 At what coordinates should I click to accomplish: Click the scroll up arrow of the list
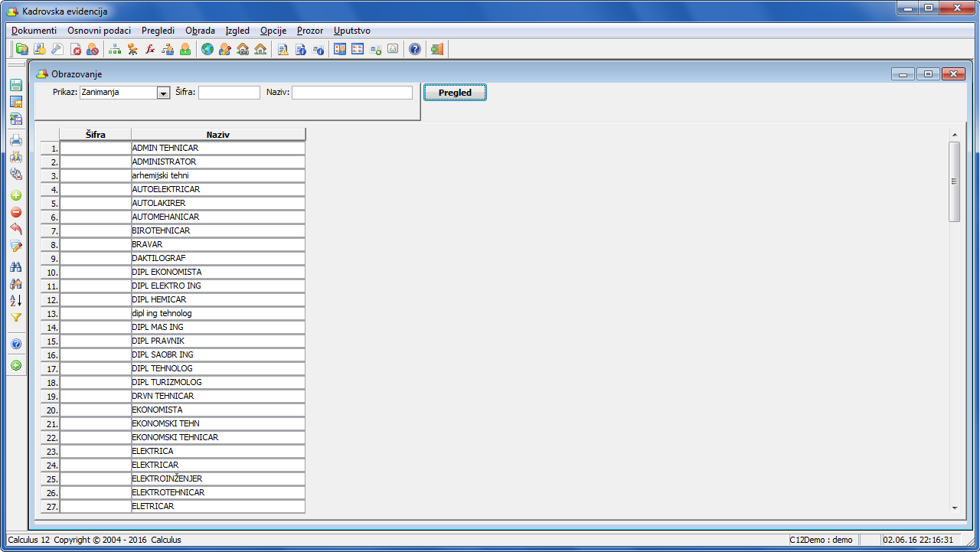click(x=954, y=134)
